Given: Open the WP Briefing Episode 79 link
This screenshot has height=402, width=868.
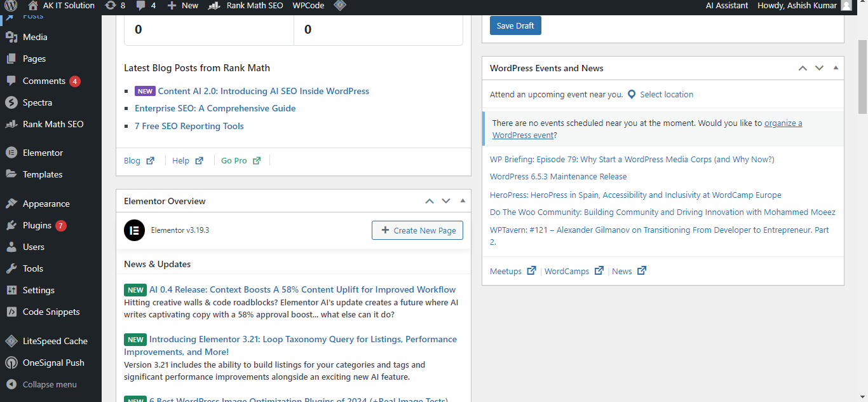Looking at the screenshot, I should [632, 160].
